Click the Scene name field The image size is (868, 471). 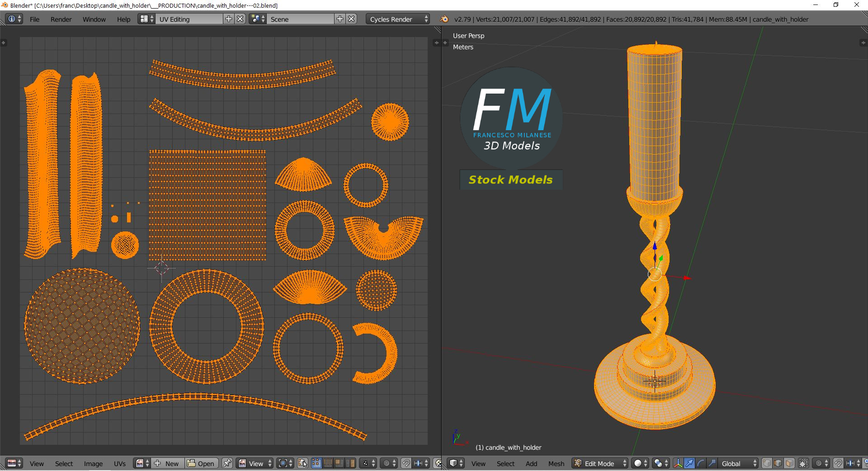point(301,19)
